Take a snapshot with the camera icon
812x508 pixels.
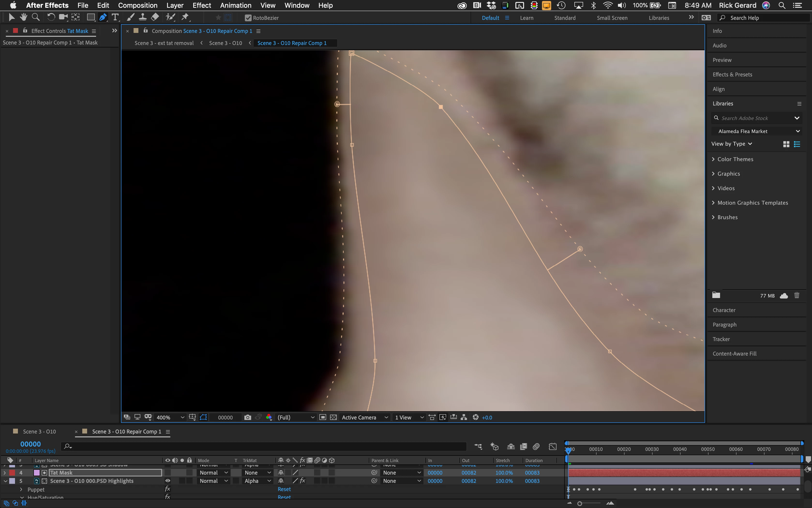[x=248, y=417]
